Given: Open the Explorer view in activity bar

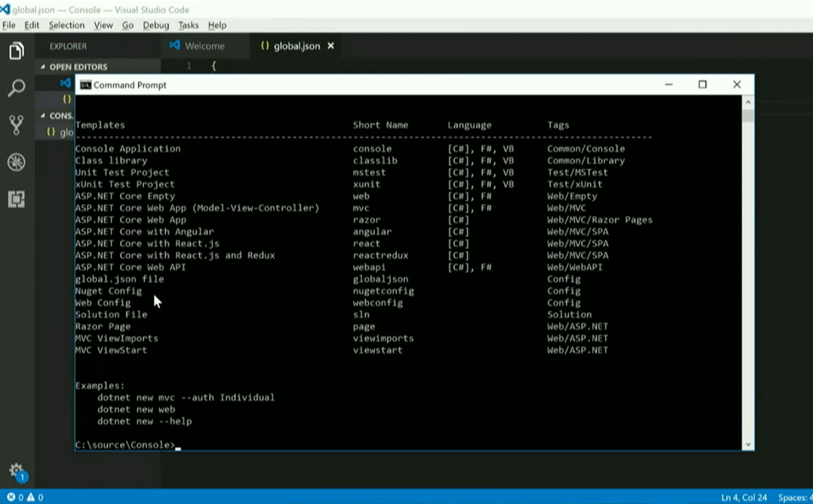Looking at the screenshot, I should (x=16, y=52).
